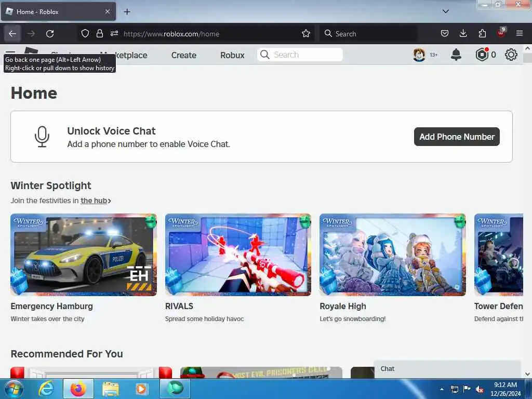Open Windows Explorer folder on taskbar
Viewport: 532px width, 399px height.
[x=111, y=389]
